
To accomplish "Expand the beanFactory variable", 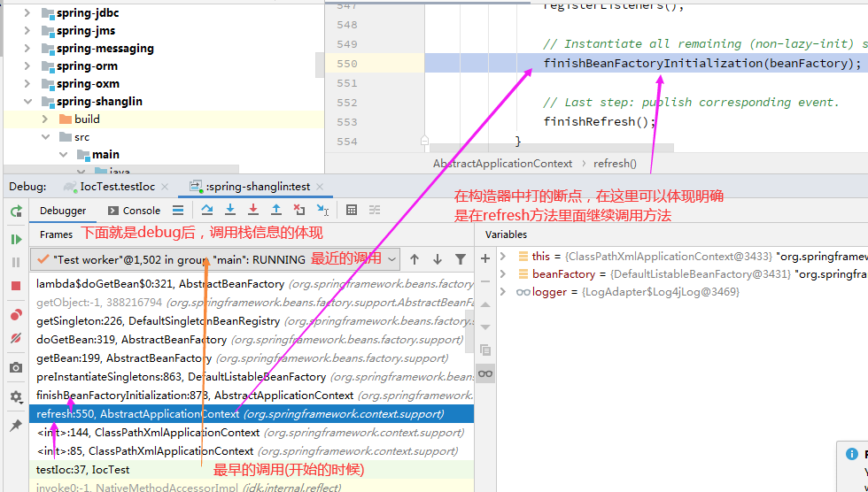I will point(503,273).
